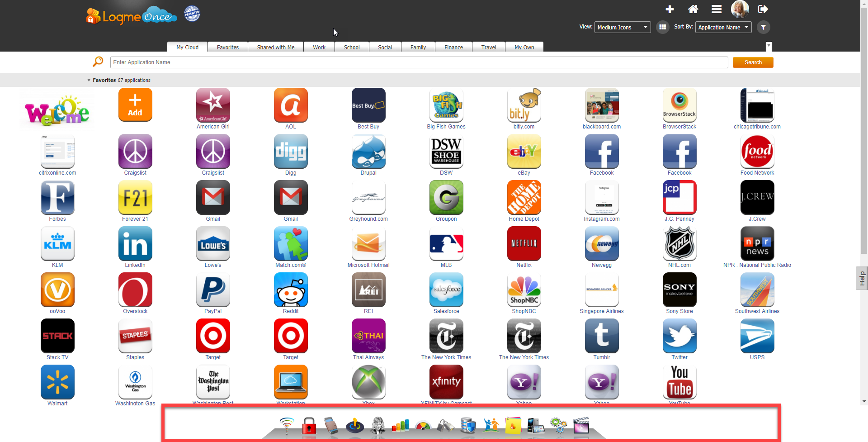Open the YouTube app icon
868x442 pixels.
679,382
